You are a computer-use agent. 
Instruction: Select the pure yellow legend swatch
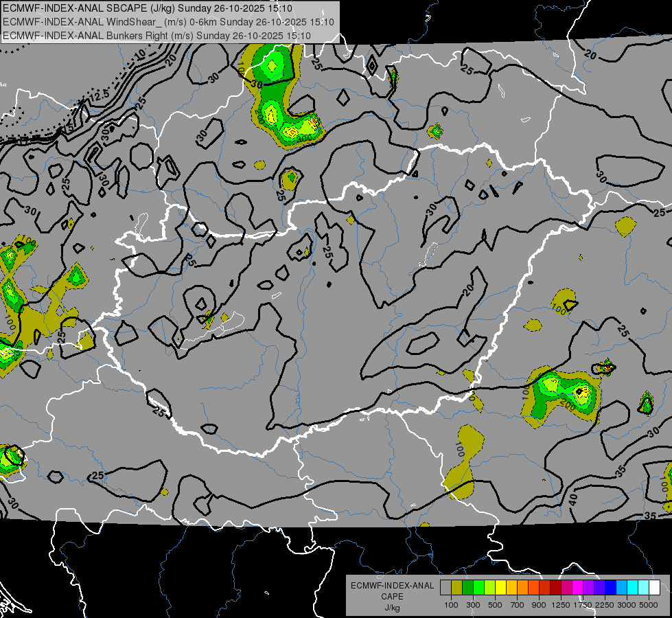pos(500,587)
